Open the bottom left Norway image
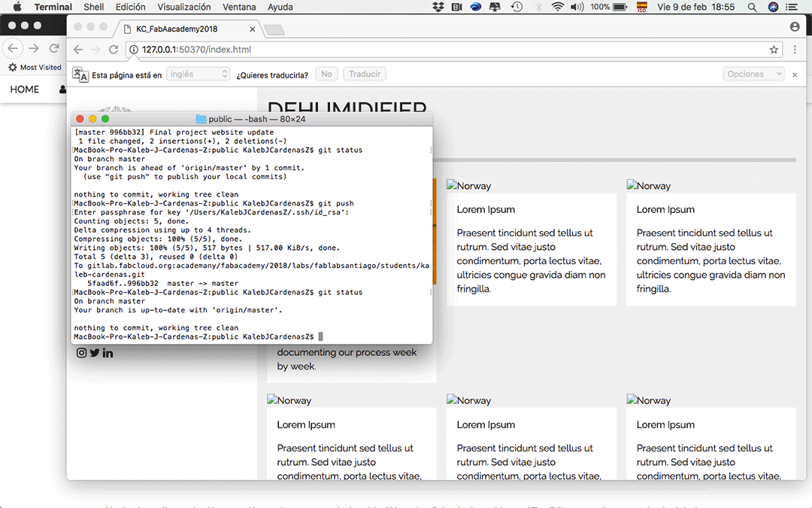The height and width of the screenshot is (508, 812). (x=289, y=400)
